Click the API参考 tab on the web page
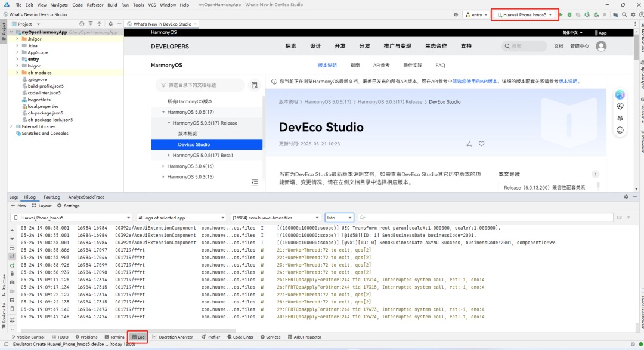This screenshot has height=350, width=644. pyautogui.click(x=381, y=66)
